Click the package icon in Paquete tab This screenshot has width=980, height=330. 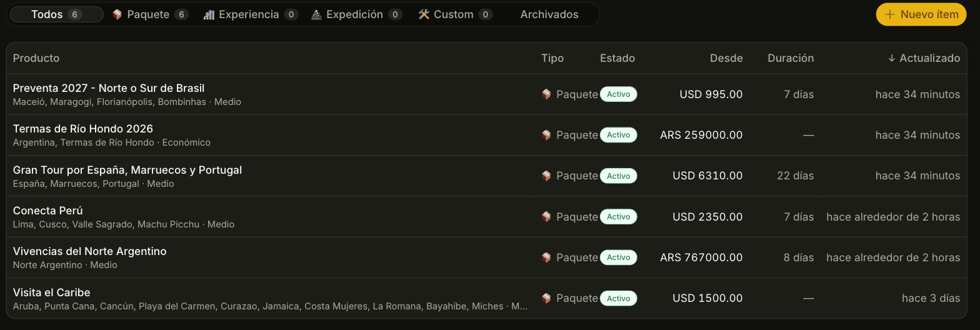[117, 14]
